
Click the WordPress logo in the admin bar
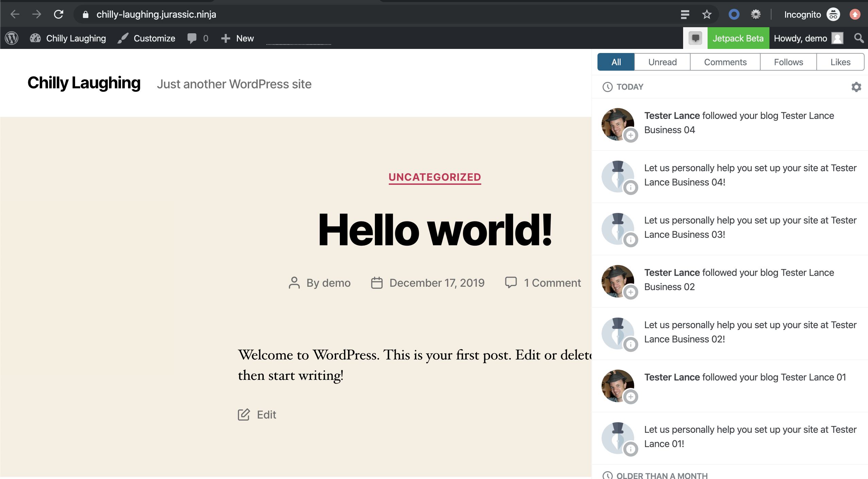pyautogui.click(x=11, y=38)
